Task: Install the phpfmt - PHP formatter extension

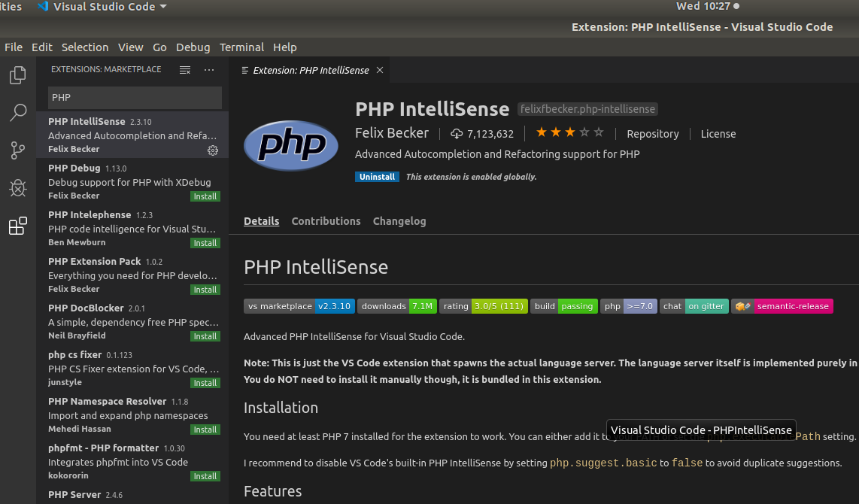Action: (205, 476)
